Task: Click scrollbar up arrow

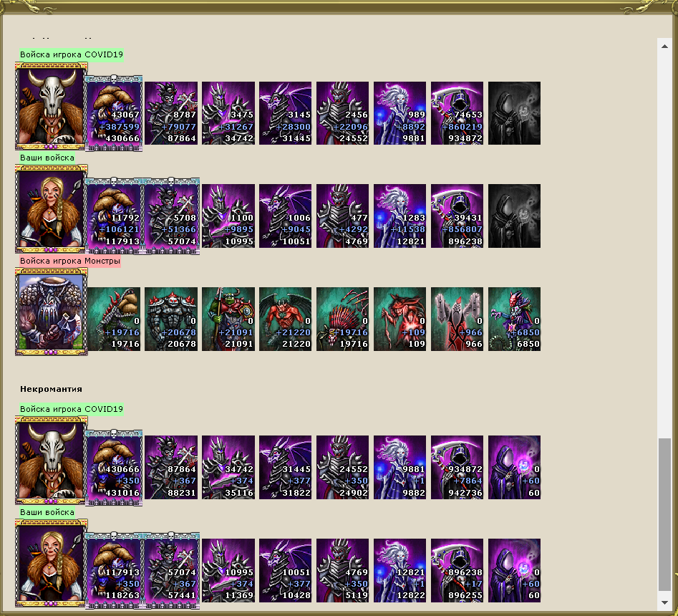Action: [x=664, y=46]
